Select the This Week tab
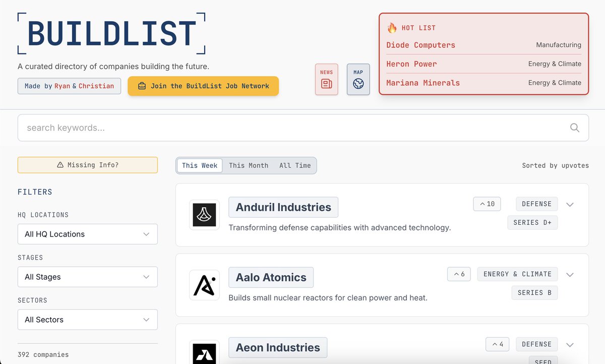Screen dimensions: 605x364 click(x=200, y=165)
